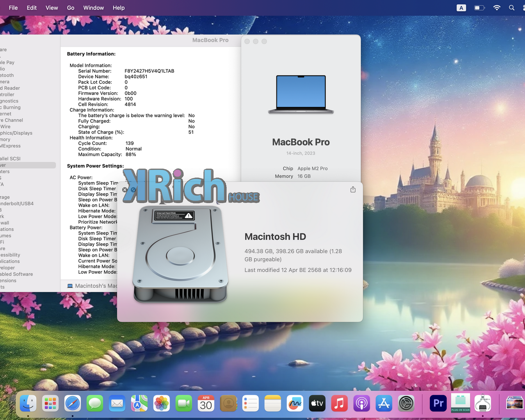Viewport: 525px width, 420px height.
Task: Click the '14-inch, 2023' model text
Action: [301, 153]
